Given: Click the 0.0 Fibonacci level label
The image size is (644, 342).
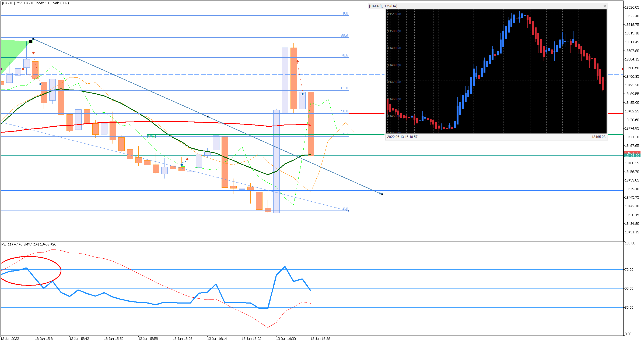Looking at the screenshot, I should 345,209.
